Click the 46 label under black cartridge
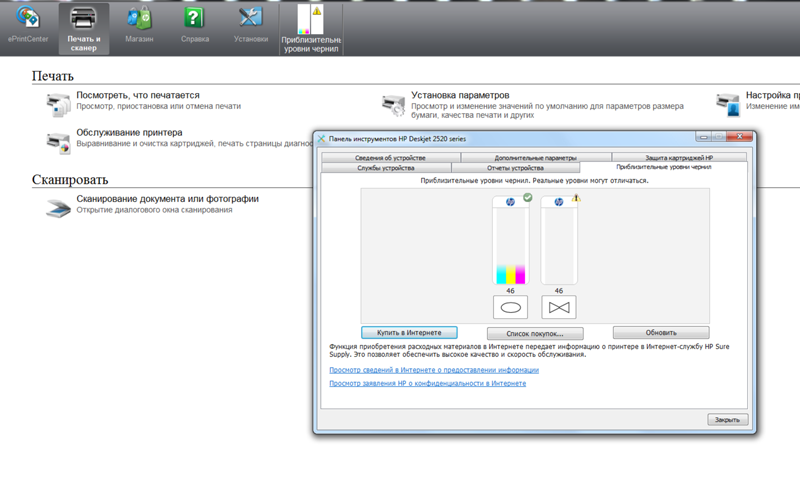This screenshot has width=800, height=496. [x=559, y=291]
